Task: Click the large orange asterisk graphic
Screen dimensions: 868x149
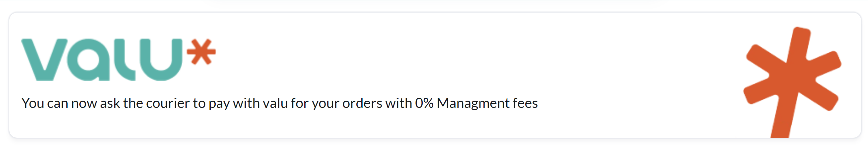Action: coord(792,82)
